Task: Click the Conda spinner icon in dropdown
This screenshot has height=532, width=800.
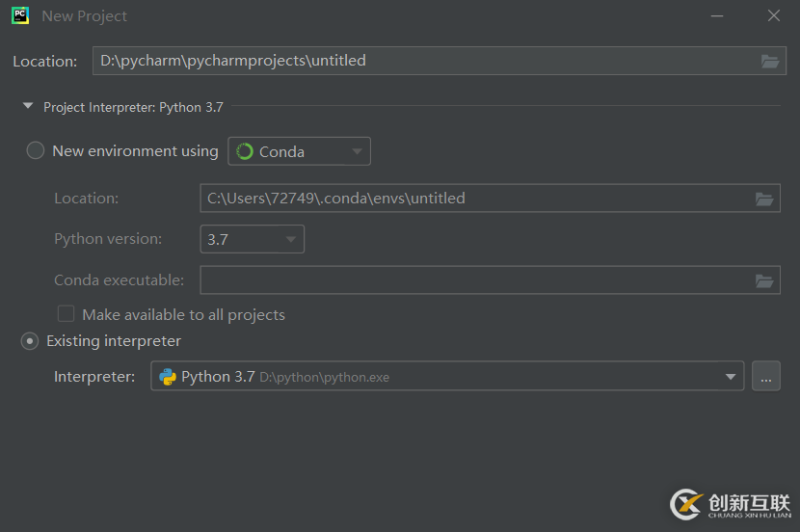Action: point(245,151)
